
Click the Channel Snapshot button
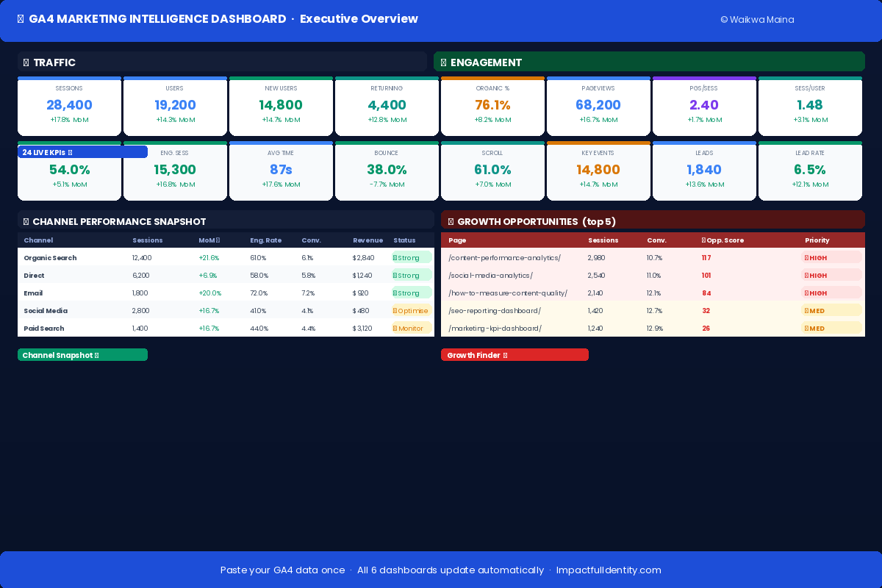click(82, 354)
